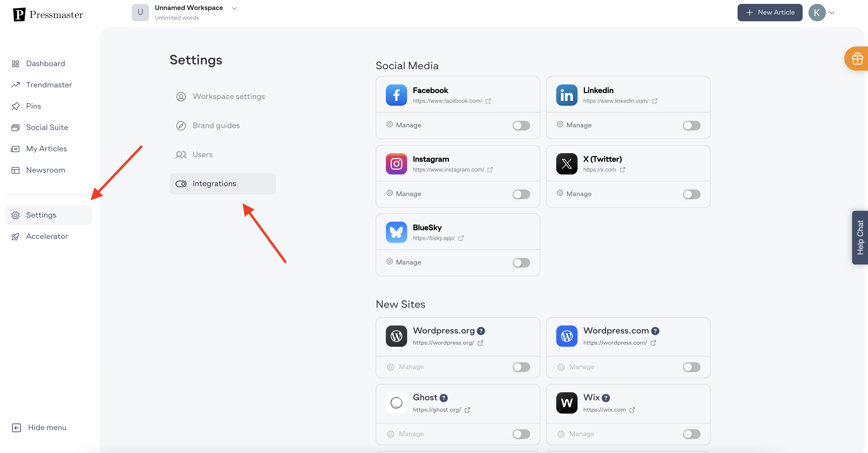868x453 pixels.
Task: Click the Pressmaster logo
Action: click(x=48, y=15)
